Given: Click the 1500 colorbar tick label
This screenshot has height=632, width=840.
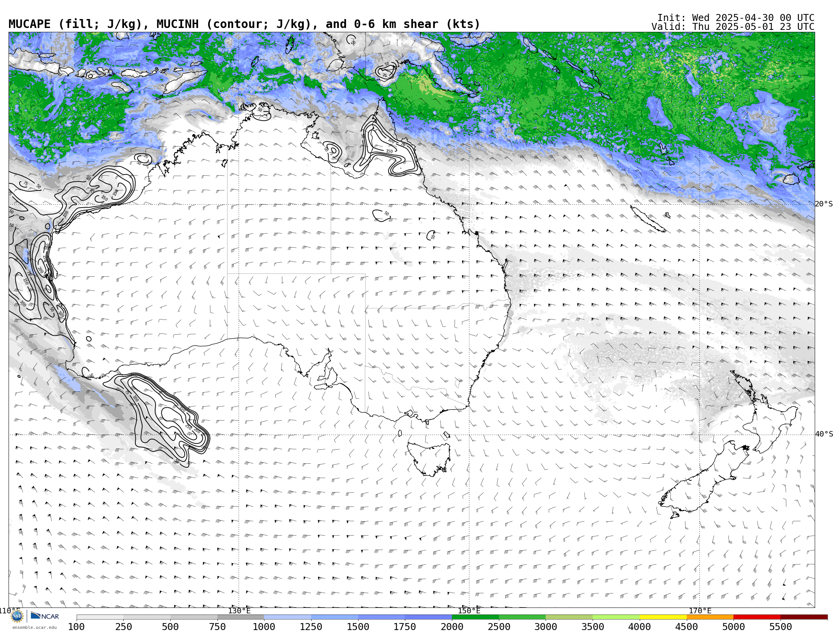Looking at the screenshot, I should click(358, 627).
